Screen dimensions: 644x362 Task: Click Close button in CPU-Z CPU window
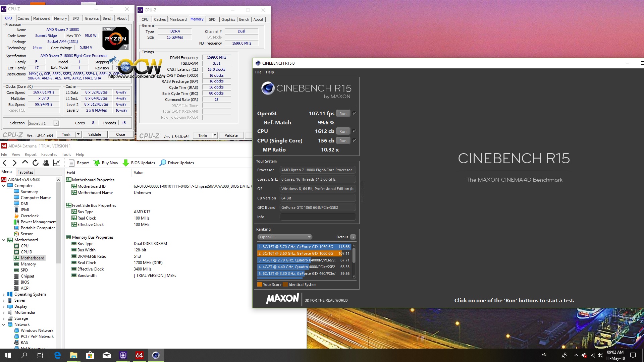(x=120, y=134)
